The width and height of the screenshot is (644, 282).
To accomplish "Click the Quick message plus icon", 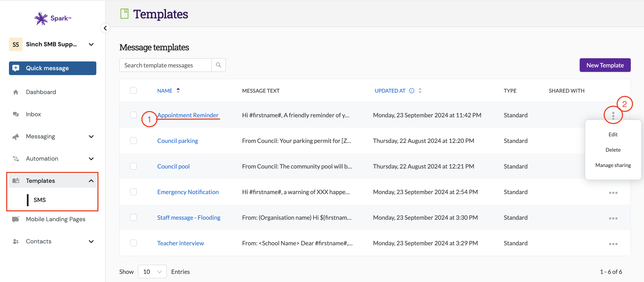I will pyautogui.click(x=16, y=68).
